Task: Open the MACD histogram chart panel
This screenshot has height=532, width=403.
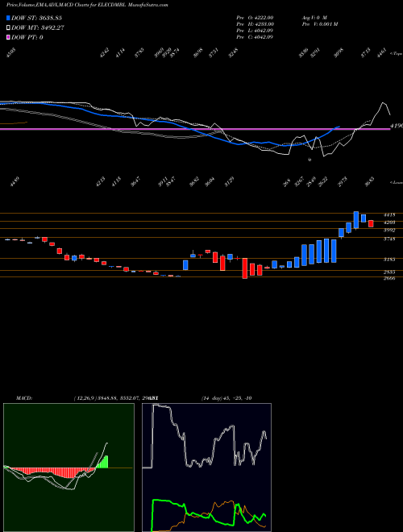Action: [x=69, y=468]
